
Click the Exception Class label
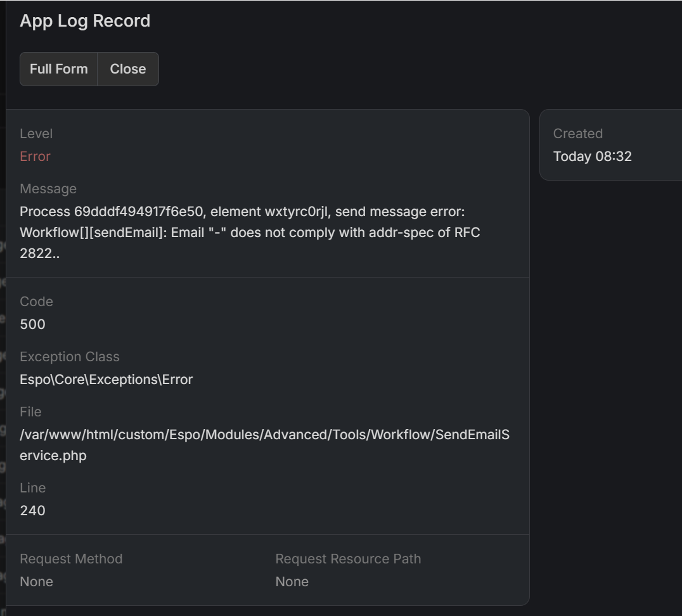(70, 357)
